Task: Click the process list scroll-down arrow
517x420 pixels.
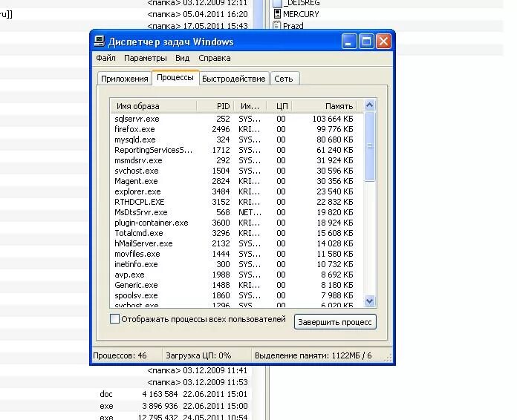Action: click(x=369, y=301)
